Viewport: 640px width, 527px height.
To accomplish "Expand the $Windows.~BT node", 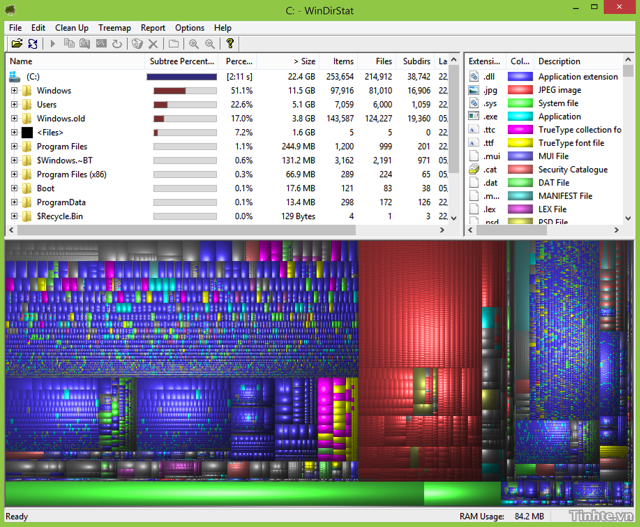I will click(14, 160).
